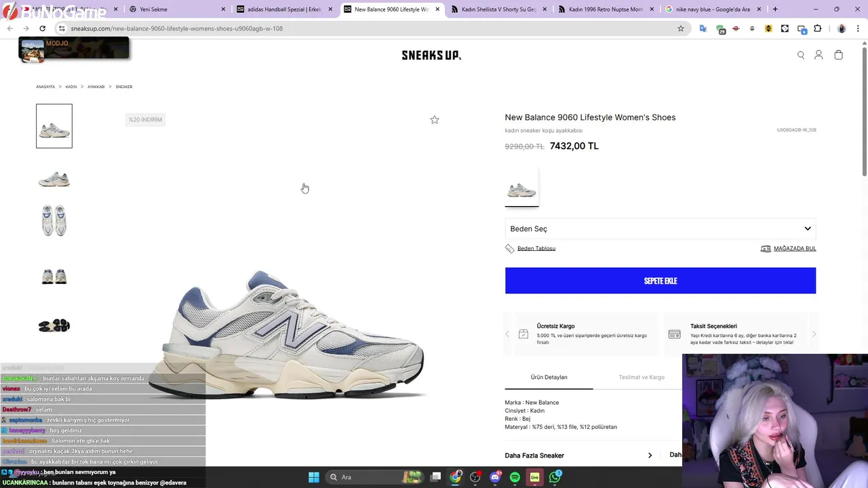This screenshot has height=488, width=868.
Task: Expand the Daha Fazla Sneaker chevron
Action: pyautogui.click(x=650, y=455)
